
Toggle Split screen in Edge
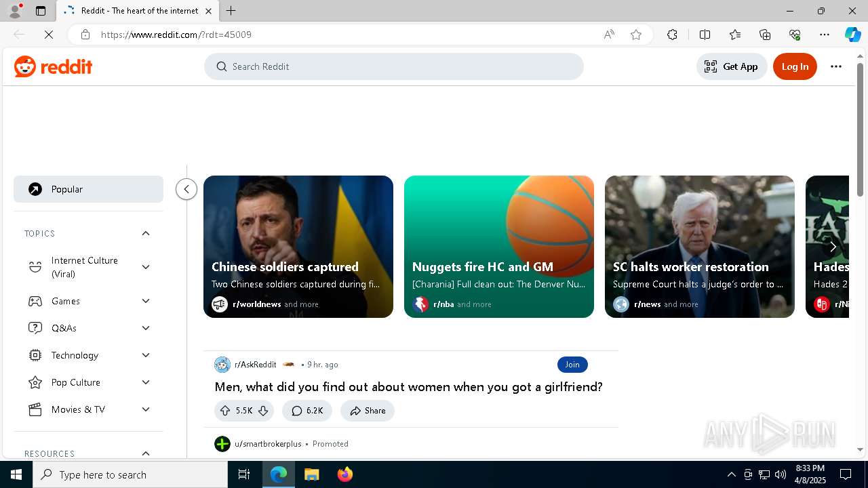tap(705, 35)
